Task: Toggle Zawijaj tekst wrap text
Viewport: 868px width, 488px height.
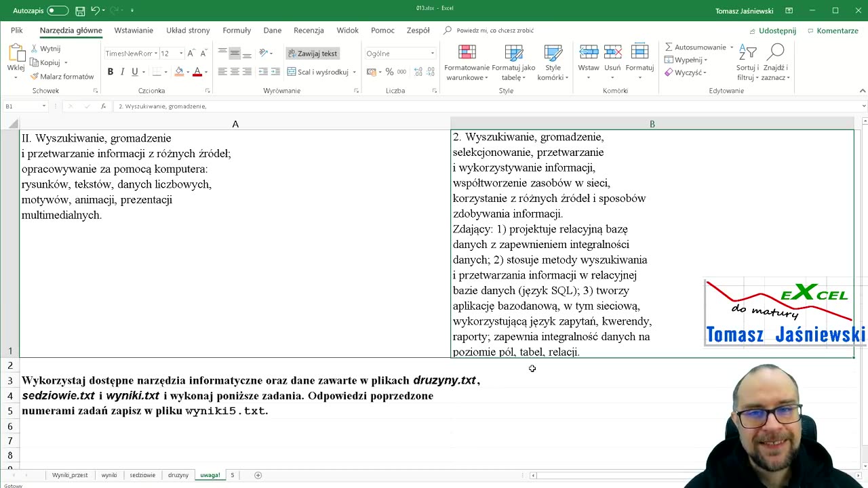Action: pos(313,54)
